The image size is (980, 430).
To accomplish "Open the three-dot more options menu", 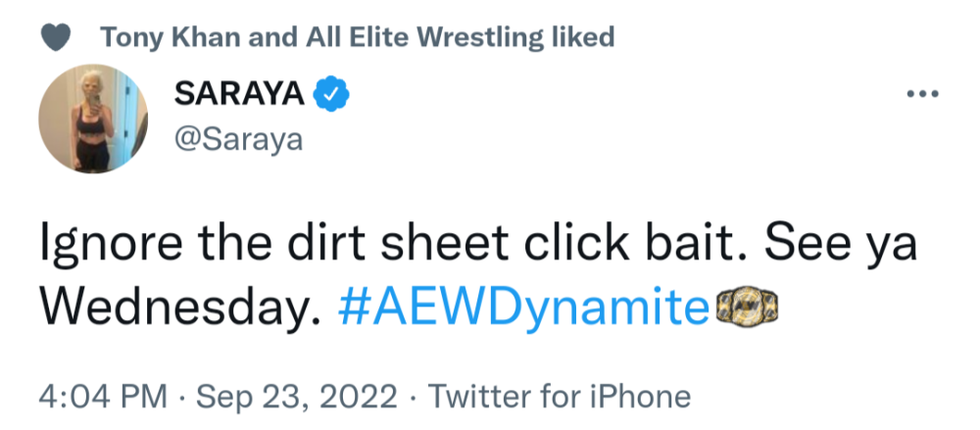I will tap(924, 94).
